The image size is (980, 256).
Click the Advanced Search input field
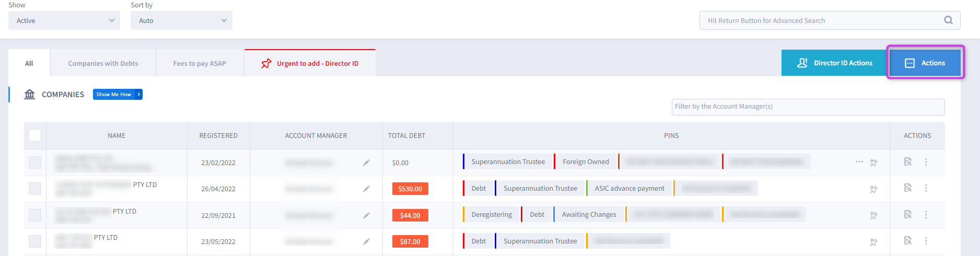(x=820, y=20)
